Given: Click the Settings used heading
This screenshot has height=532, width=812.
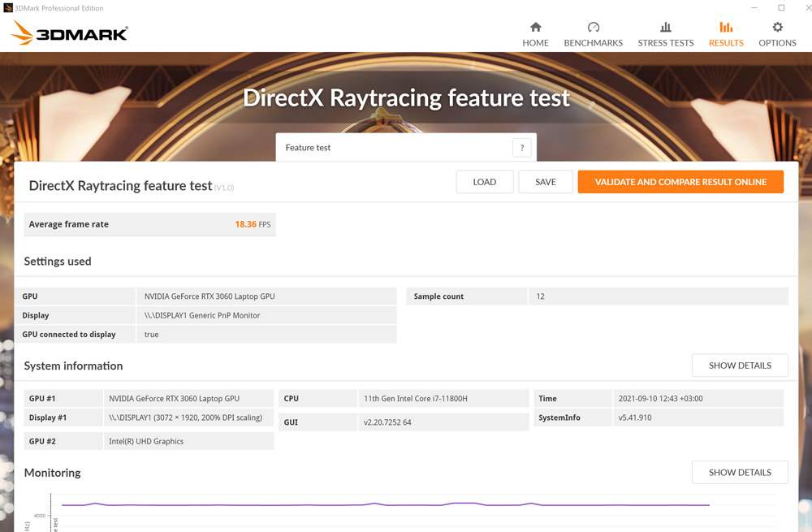Looking at the screenshot, I should (58, 261).
